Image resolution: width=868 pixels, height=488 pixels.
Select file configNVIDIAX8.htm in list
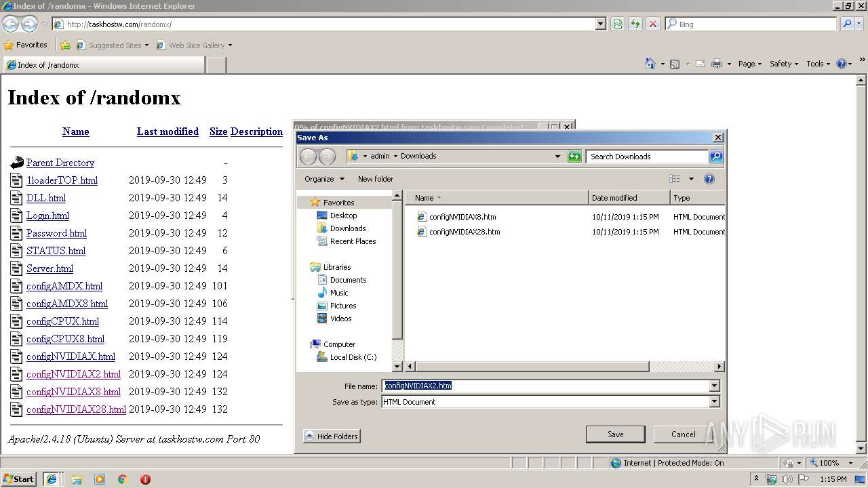tap(462, 218)
